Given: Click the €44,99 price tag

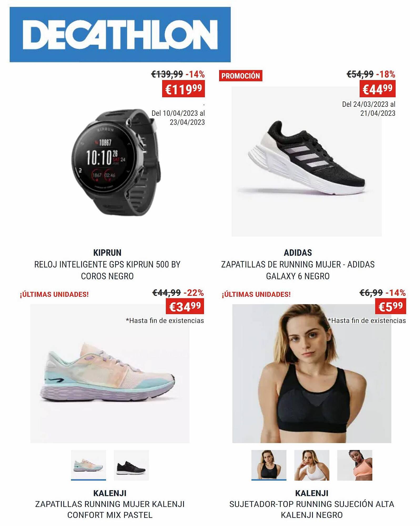Looking at the screenshot, I should tap(377, 89).
